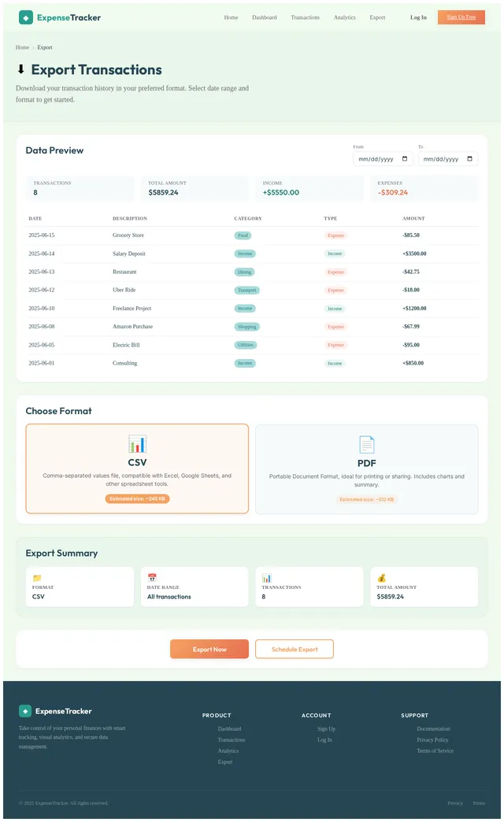504x822 pixels.
Task: Click the Terms link at footer bottom
Action: click(479, 803)
